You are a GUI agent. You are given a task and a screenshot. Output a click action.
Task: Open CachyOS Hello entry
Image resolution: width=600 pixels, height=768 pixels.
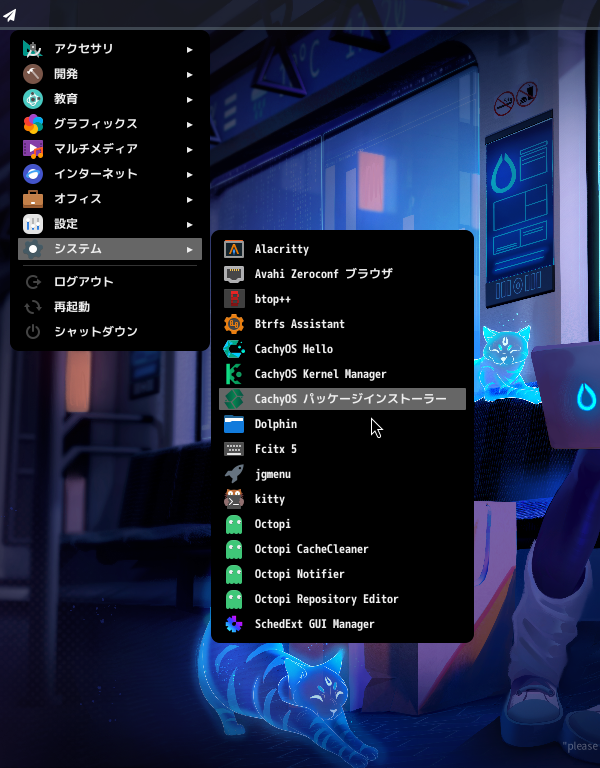342,349
